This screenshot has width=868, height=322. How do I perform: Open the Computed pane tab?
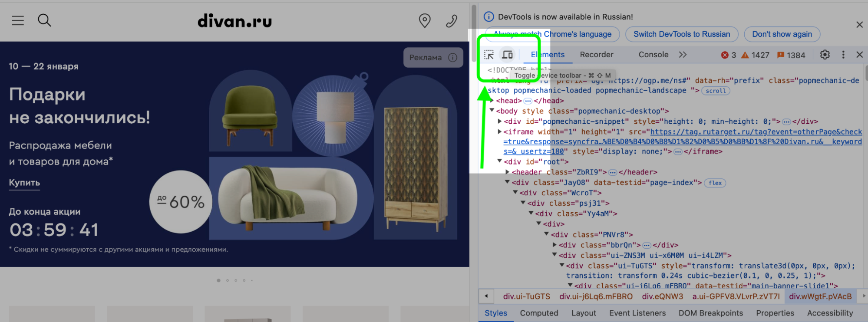pyautogui.click(x=539, y=313)
